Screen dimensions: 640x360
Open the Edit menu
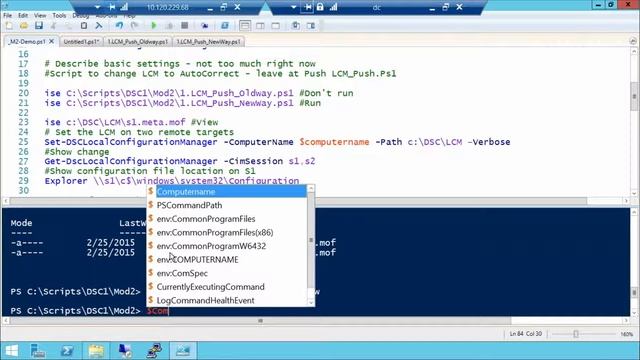point(23,16)
